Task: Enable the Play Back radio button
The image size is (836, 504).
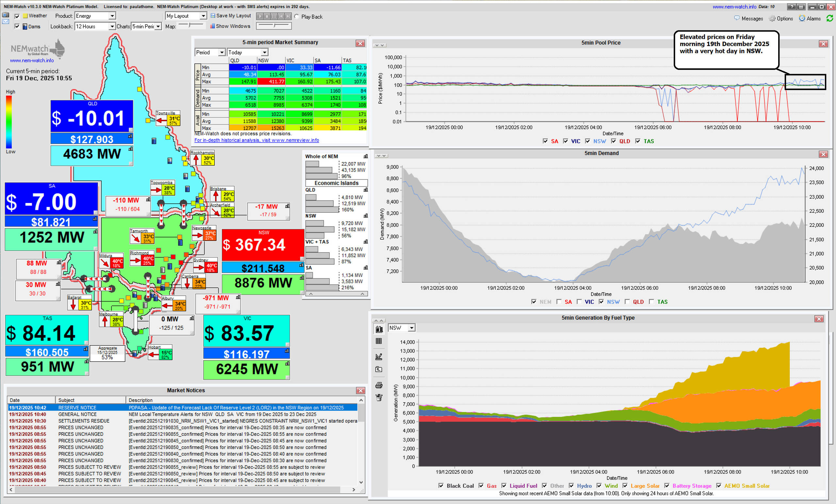Action: 297,17
